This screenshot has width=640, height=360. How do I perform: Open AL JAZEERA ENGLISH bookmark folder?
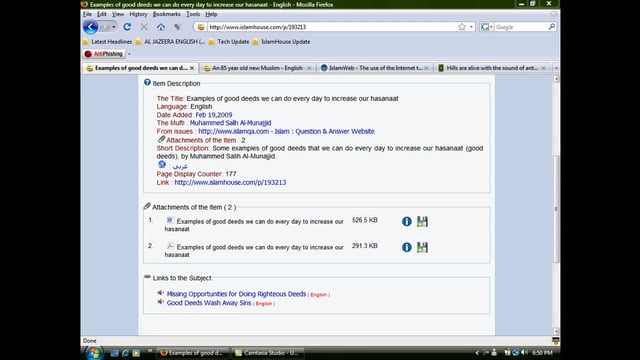click(171, 42)
